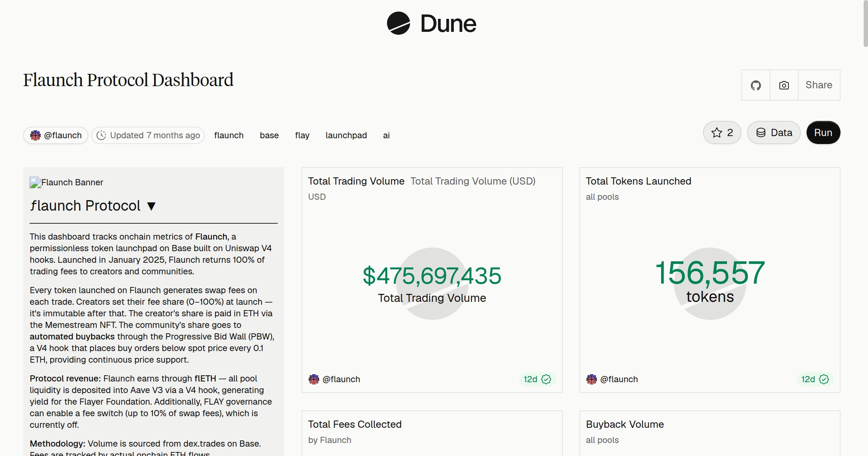Star the dashboard with the star button

[722, 132]
